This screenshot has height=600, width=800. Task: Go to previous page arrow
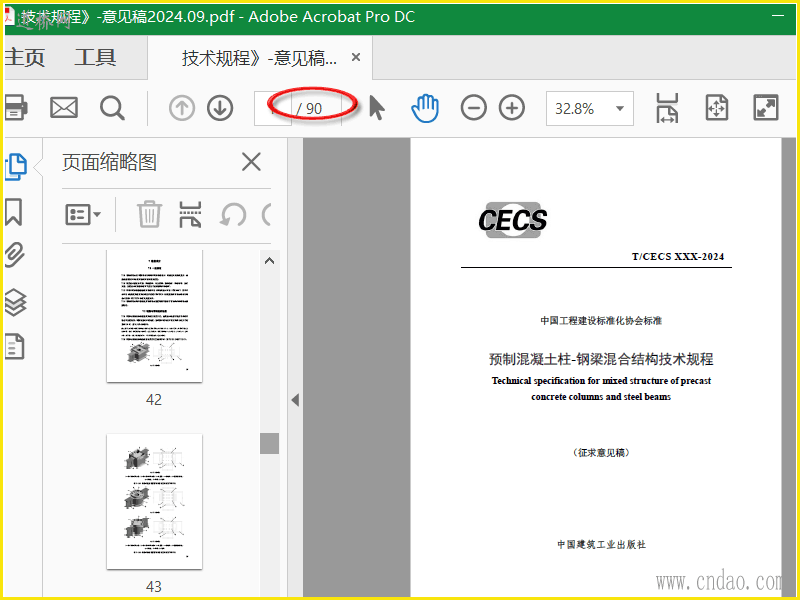(182, 108)
